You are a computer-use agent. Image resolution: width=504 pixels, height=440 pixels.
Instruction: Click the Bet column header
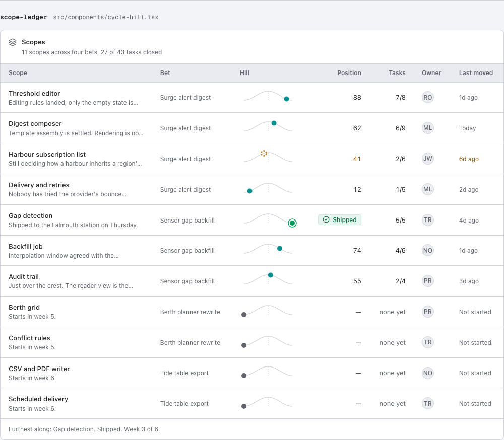point(165,73)
